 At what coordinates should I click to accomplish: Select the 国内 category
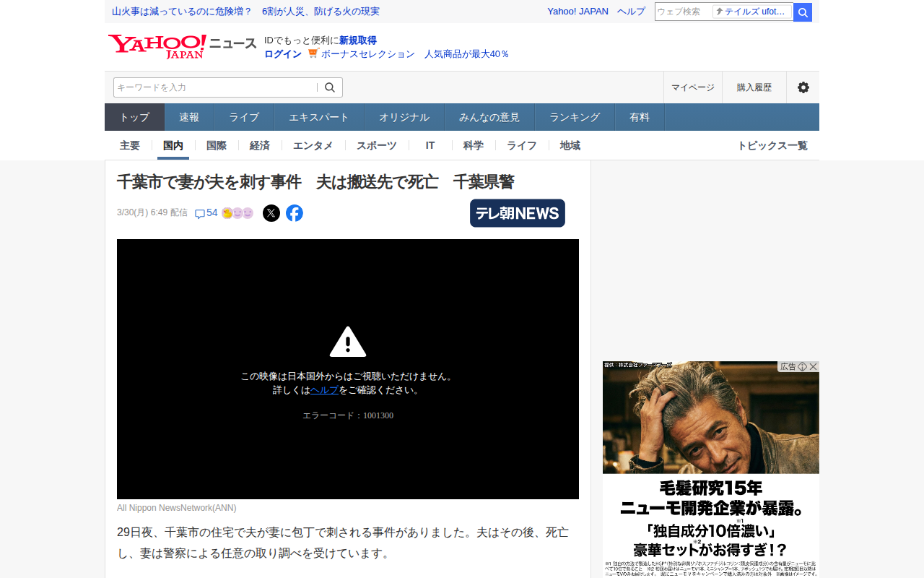(173, 145)
